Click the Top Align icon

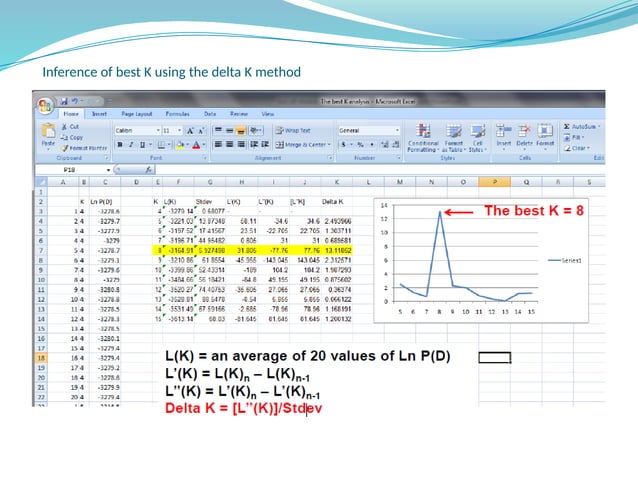[x=218, y=130]
